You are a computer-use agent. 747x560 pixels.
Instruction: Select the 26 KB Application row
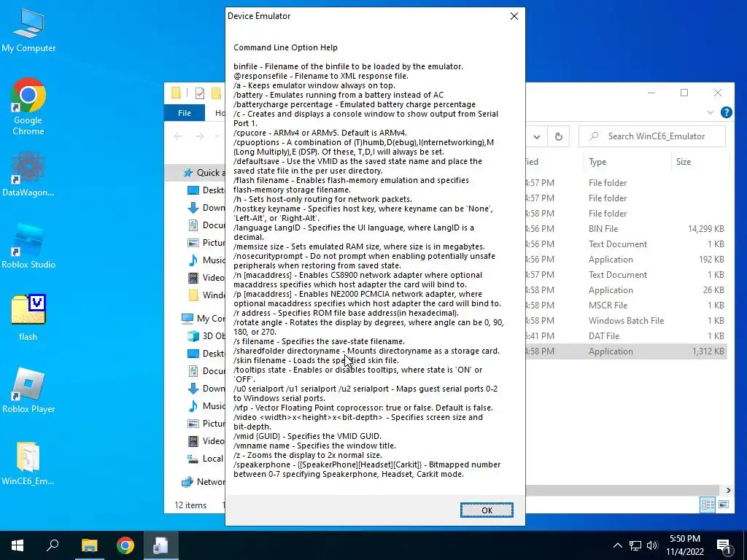point(626,290)
